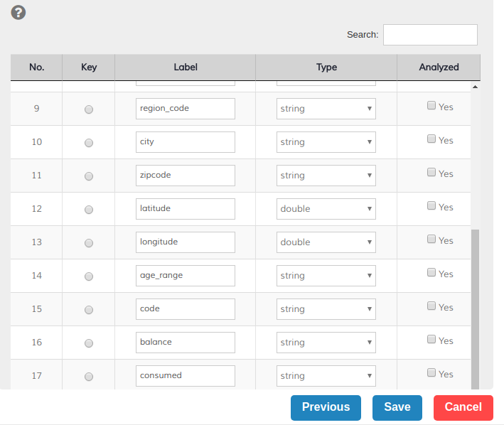Screen dimensions: 504x425
Task: Click the Previous button
Action: [x=326, y=407]
